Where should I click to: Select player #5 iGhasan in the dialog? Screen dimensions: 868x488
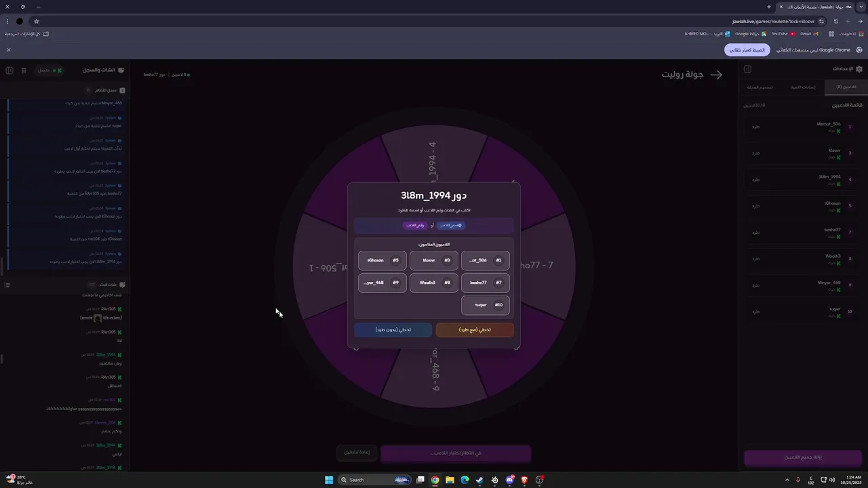click(382, 260)
